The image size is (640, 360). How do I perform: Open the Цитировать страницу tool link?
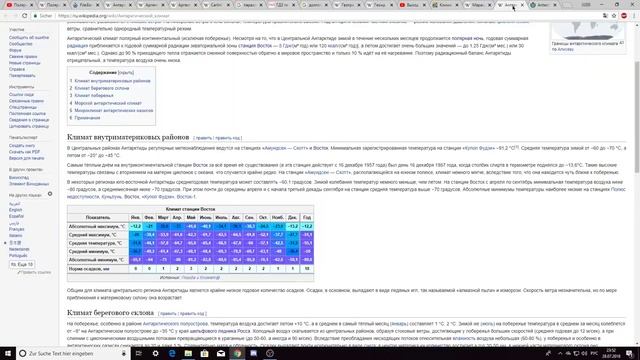[29, 126]
